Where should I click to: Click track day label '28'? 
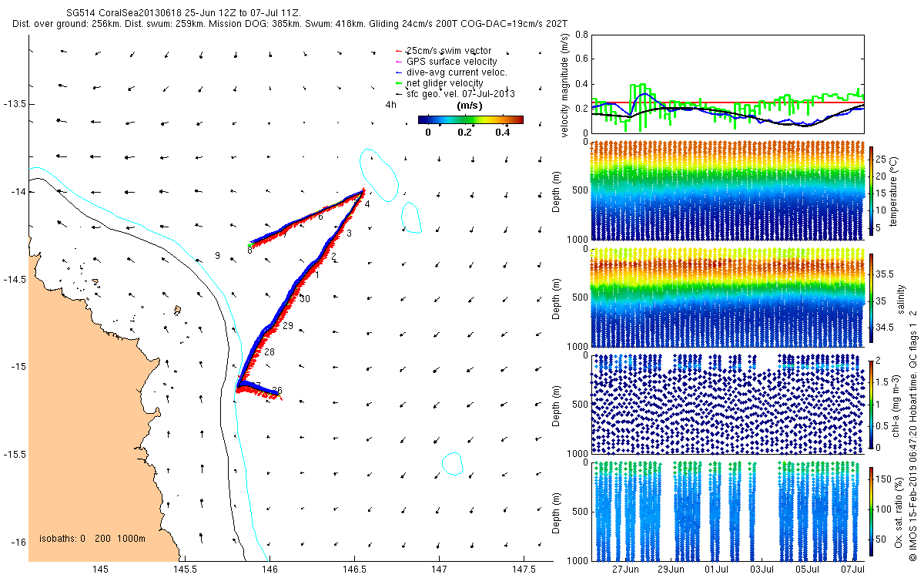click(269, 352)
